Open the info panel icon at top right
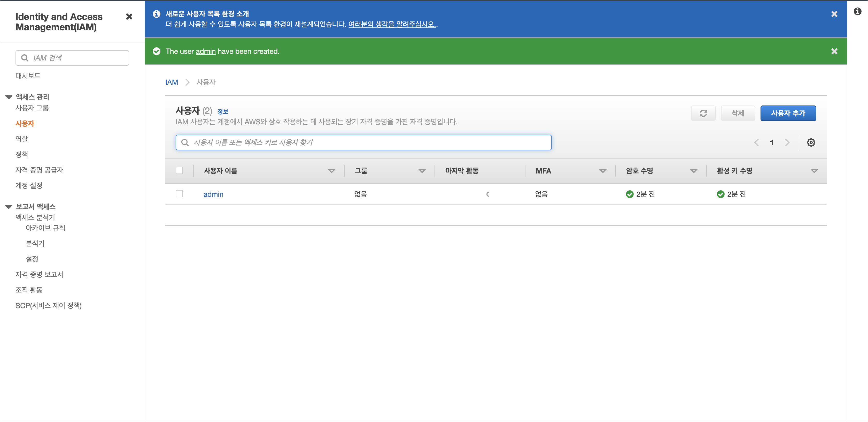This screenshot has height=422, width=868. 857,11
